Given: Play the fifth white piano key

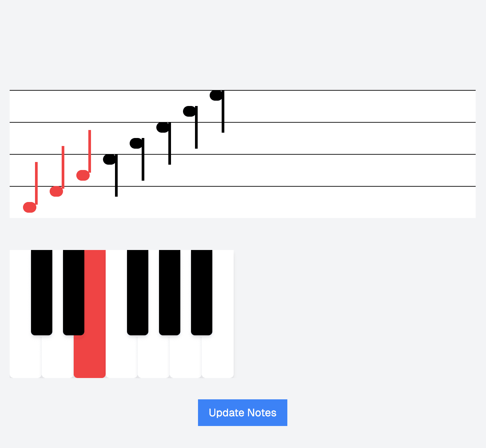Looking at the screenshot, I should click(154, 357).
